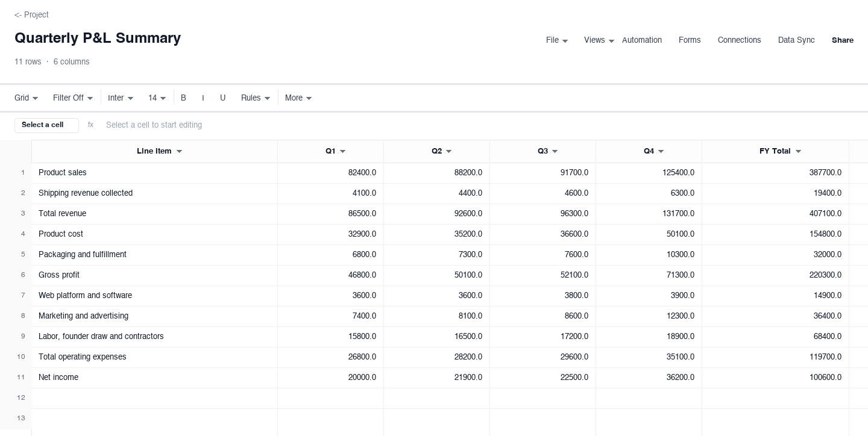Select the Web platform and software cell
The height and width of the screenshot is (436, 868).
(154, 296)
